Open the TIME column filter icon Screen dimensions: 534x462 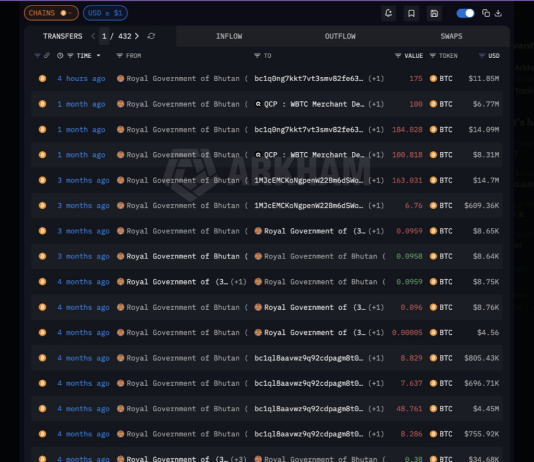tap(70, 55)
